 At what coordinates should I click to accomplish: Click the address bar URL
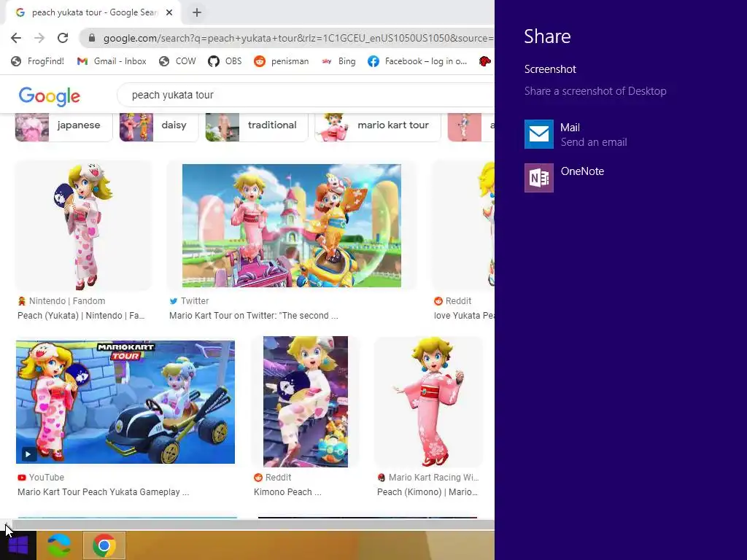(x=298, y=38)
